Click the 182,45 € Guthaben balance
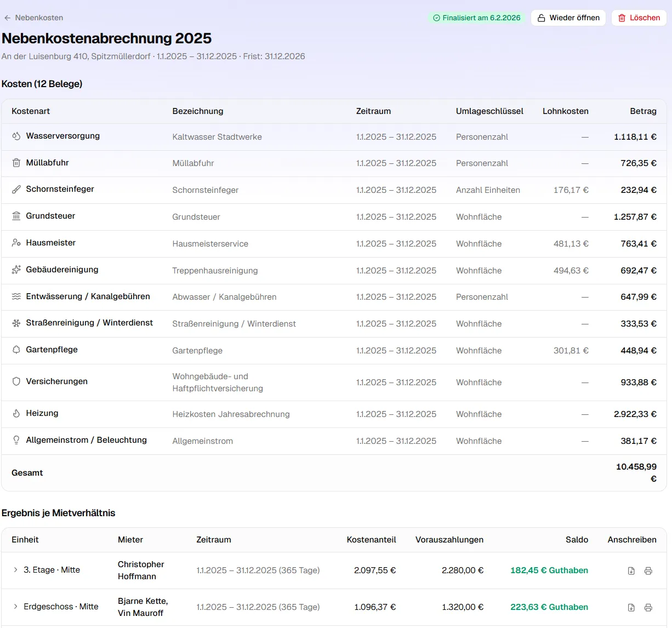This screenshot has height=628, width=672. (x=549, y=570)
